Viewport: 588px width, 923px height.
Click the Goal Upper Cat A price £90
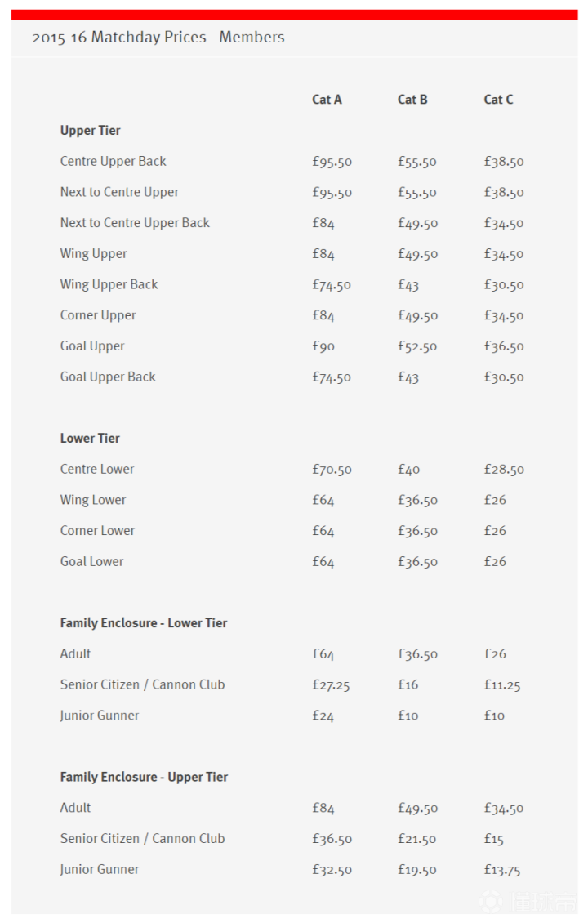click(x=323, y=346)
